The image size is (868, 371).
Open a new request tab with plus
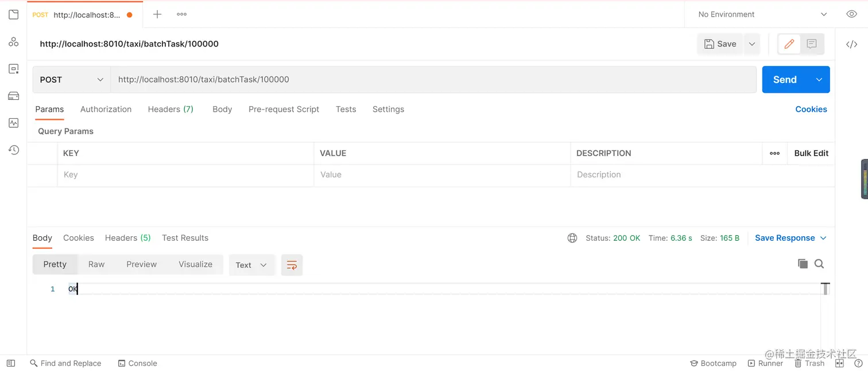pyautogui.click(x=157, y=14)
